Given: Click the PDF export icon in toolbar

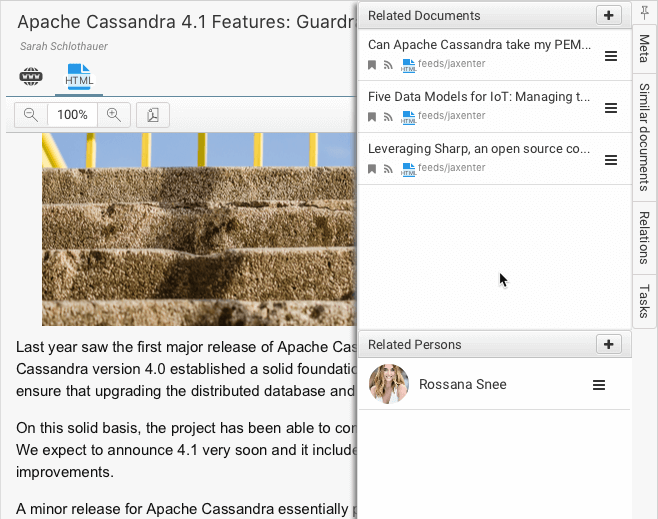Looking at the screenshot, I should pyautogui.click(x=152, y=115).
